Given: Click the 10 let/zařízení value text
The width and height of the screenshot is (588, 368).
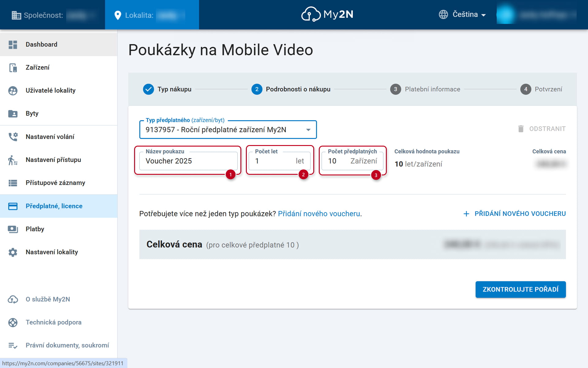Looking at the screenshot, I should pos(418,164).
